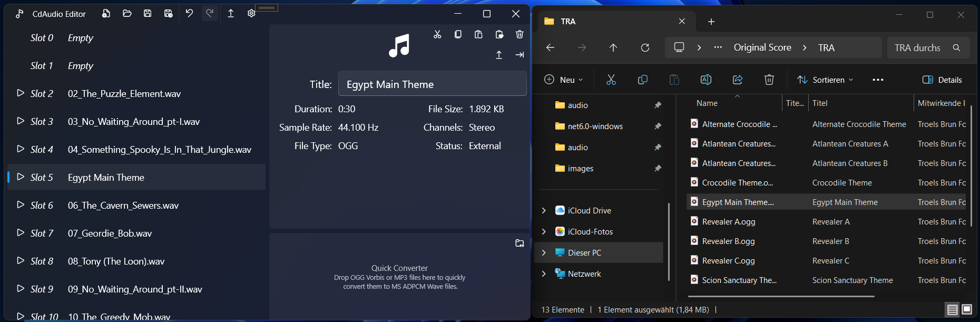Screen dimensions: 980x322
Task: Click the Title input field
Action: click(x=432, y=83)
